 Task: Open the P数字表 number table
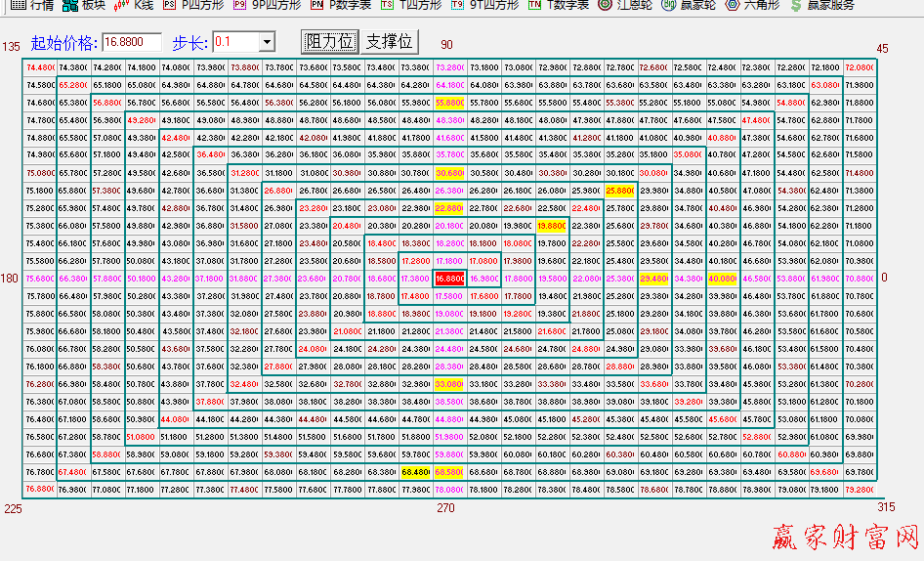(341, 5)
